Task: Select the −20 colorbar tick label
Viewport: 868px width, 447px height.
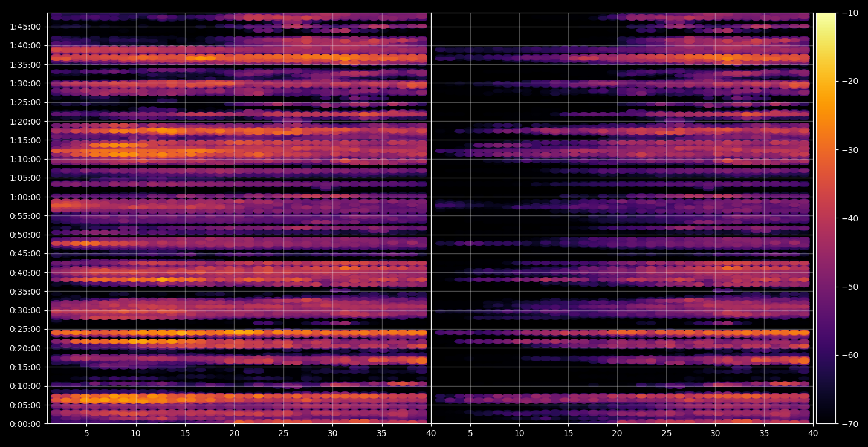Action: click(x=849, y=82)
